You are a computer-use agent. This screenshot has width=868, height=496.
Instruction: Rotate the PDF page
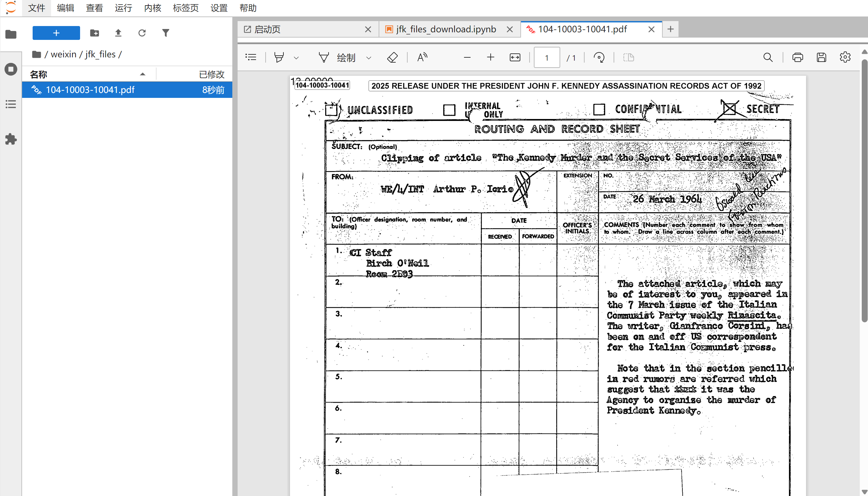599,58
